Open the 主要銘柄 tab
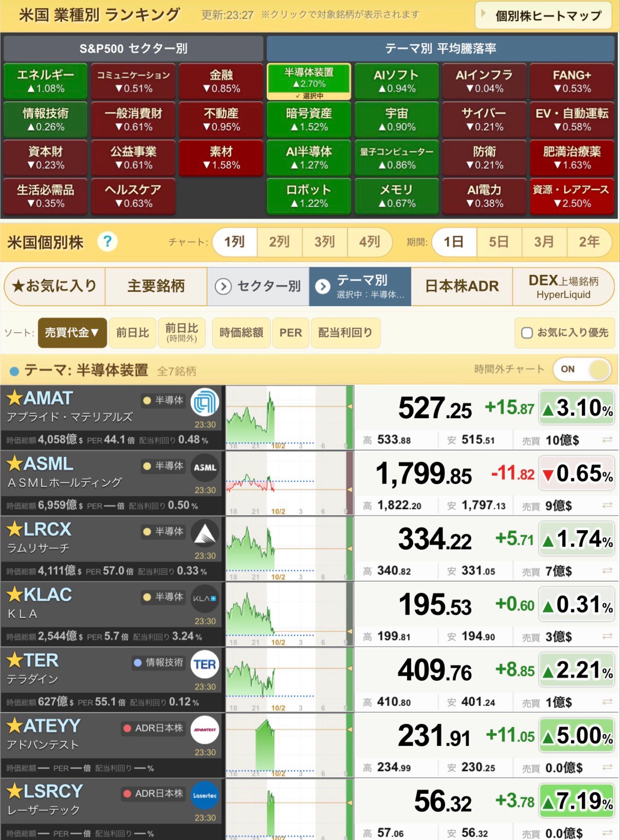This screenshot has height=840, width=620. coord(156,287)
